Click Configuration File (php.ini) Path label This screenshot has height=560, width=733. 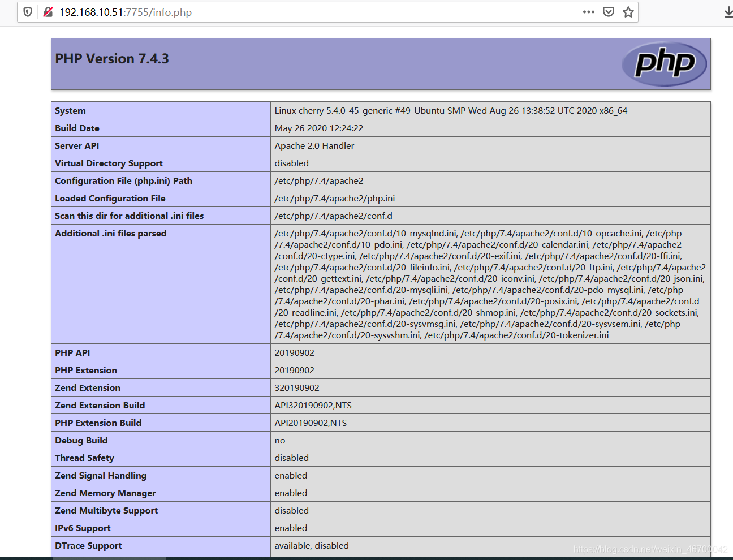123,181
